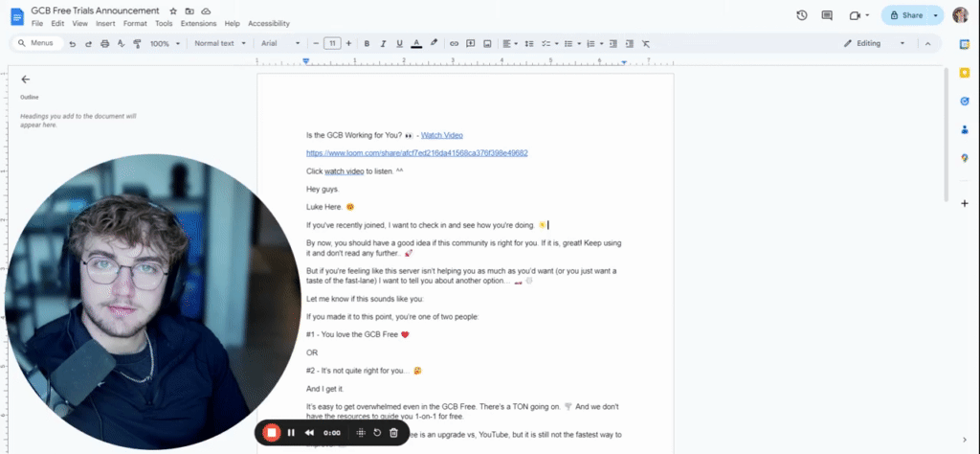Open version history clock icon
Viewport: 980px width, 454px height.
click(802, 15)
